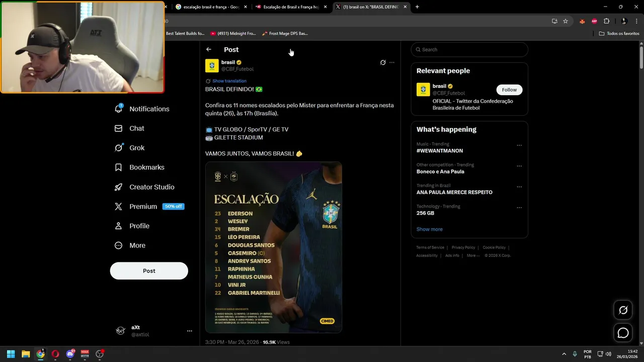This screenshot has height=362, width=644.
Task: Click Show more under What's happening
Action: coord(430,229)
